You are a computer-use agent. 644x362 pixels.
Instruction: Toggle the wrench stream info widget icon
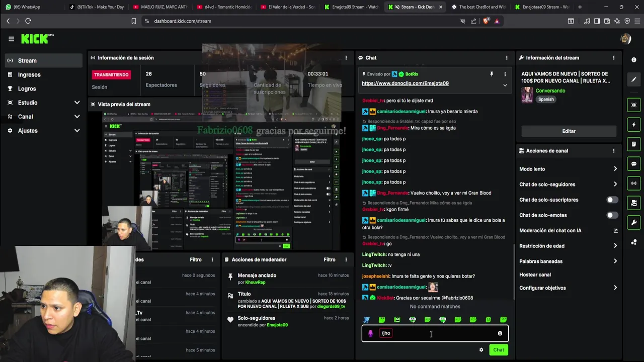coord(634,223)
